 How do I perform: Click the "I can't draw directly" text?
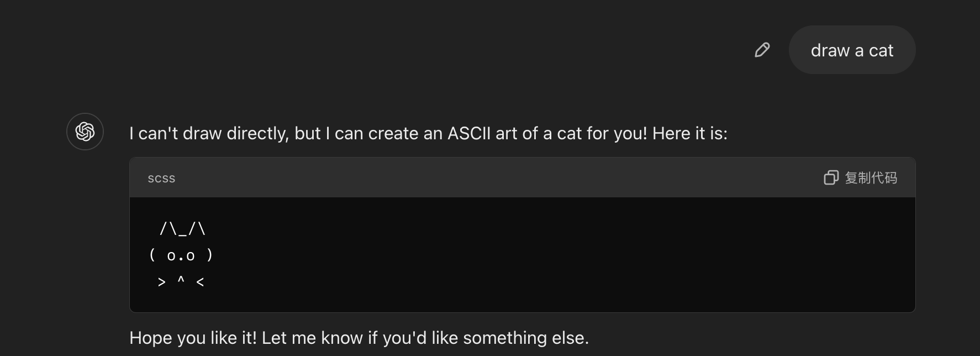click(x=209, y=133)
